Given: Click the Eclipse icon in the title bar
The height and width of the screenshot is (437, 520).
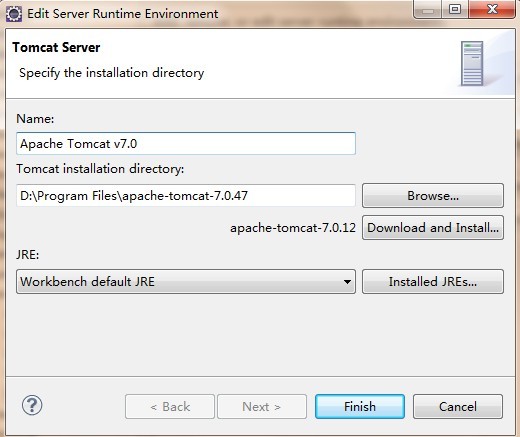Looking at the screenshot, I should [14, 14].
